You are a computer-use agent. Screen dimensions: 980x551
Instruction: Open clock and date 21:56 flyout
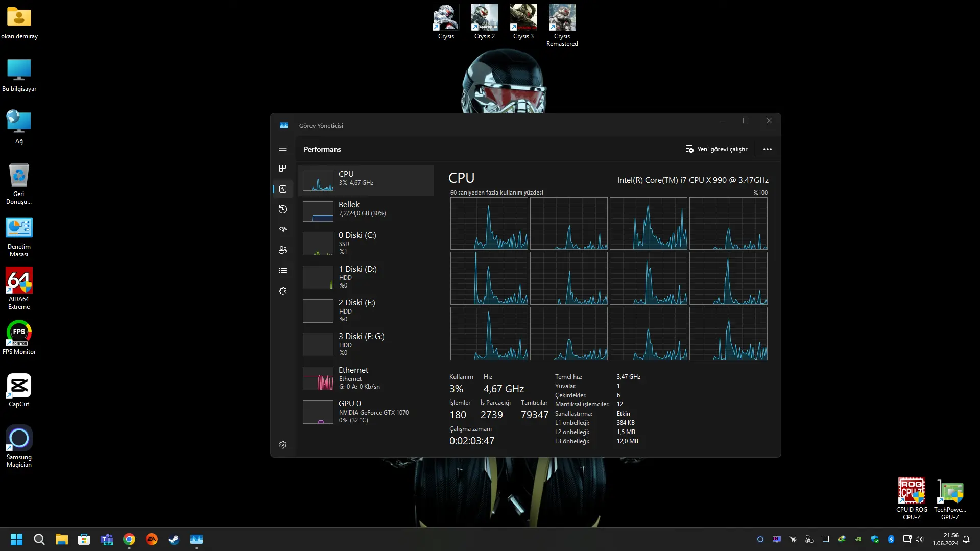945,539
